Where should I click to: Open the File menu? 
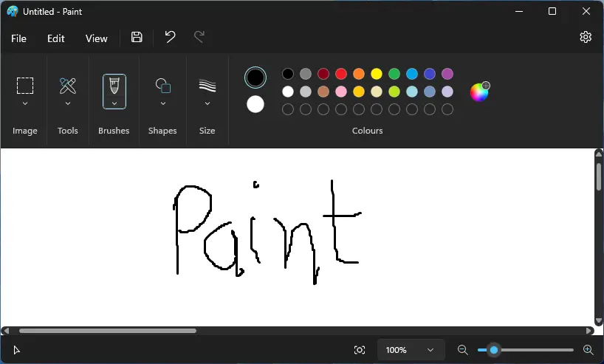click(x=19, y=38)
